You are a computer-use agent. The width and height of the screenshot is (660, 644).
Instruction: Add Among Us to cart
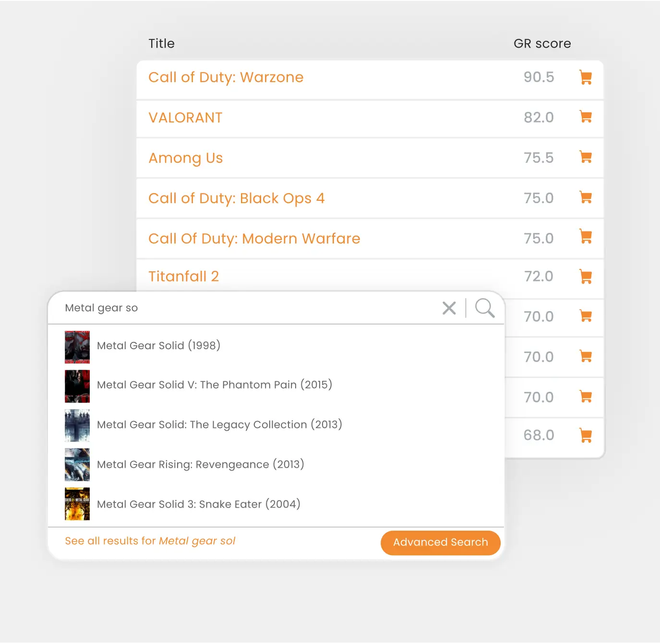(x=586, y=157)
